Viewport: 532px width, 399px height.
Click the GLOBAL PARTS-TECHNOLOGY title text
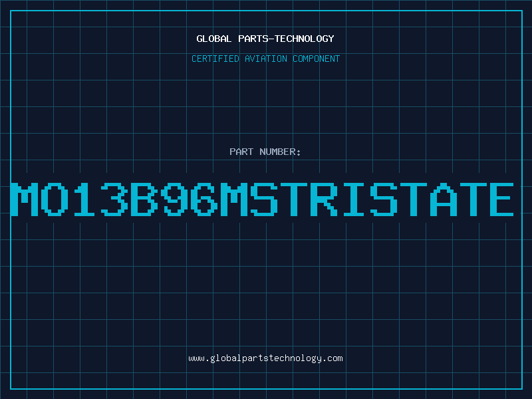tap(265, 39)
